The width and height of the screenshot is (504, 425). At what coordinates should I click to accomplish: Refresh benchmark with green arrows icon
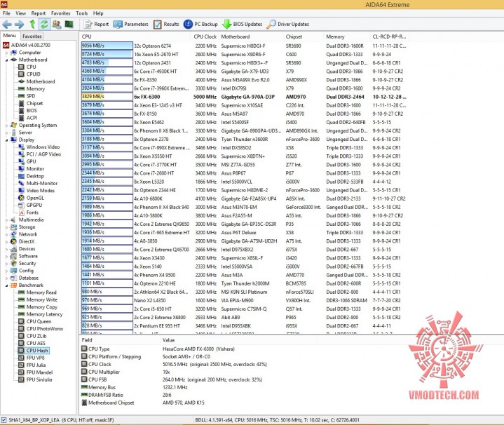(44, 24)
